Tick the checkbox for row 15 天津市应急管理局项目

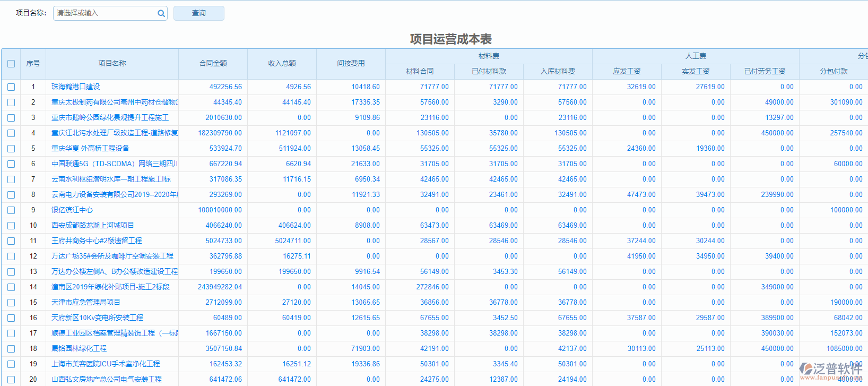(x=11, y=303)
